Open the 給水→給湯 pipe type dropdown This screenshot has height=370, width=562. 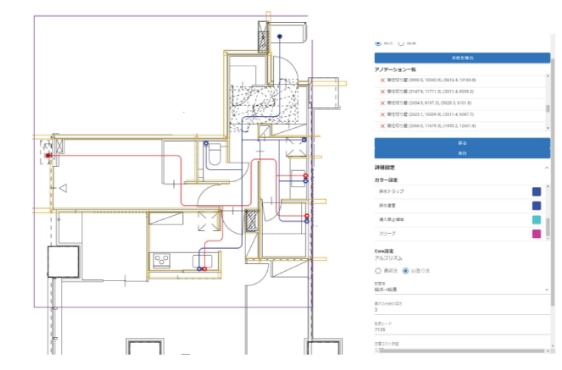point(462,289)
